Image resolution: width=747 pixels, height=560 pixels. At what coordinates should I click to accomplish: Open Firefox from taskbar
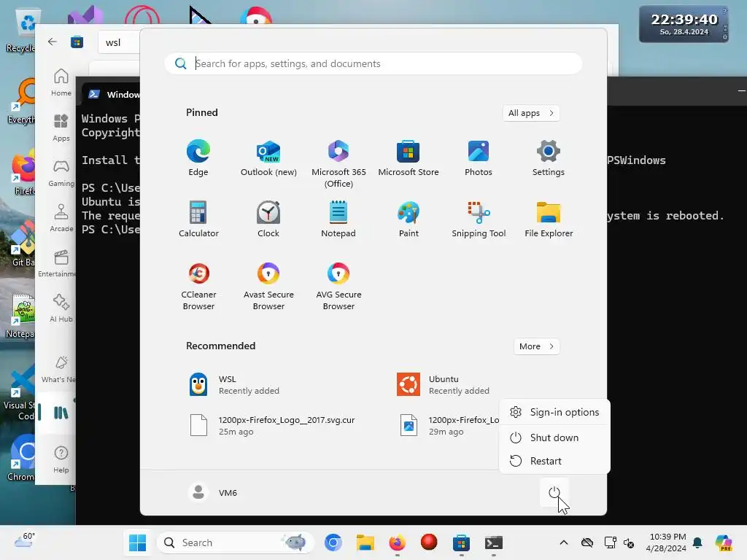(397, 542)
